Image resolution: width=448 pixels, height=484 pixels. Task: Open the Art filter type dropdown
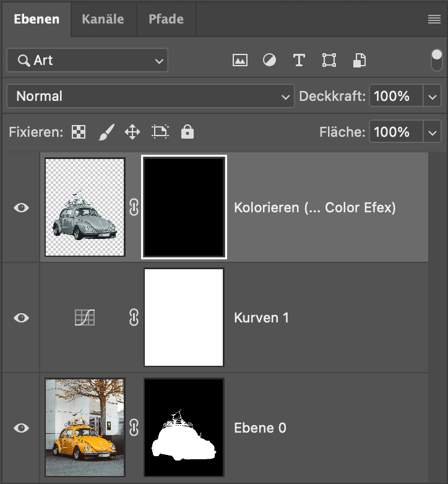pos(87,60)
